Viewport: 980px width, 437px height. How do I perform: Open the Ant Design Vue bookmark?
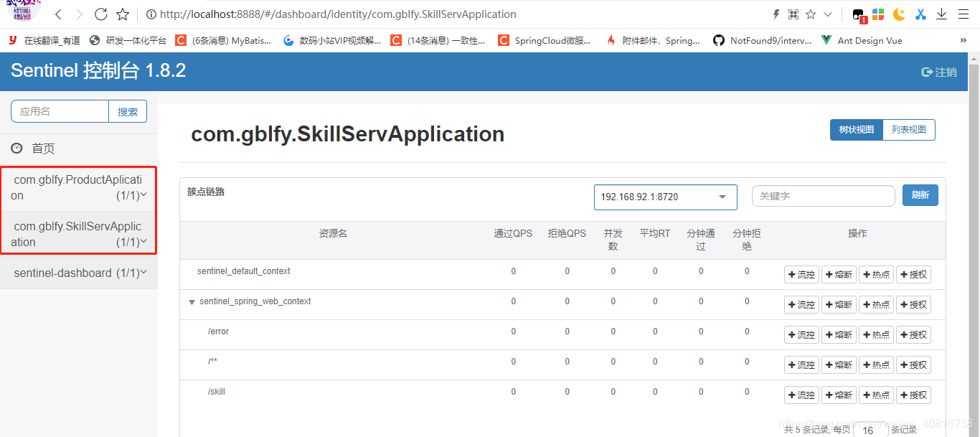[x=862, y=41]
